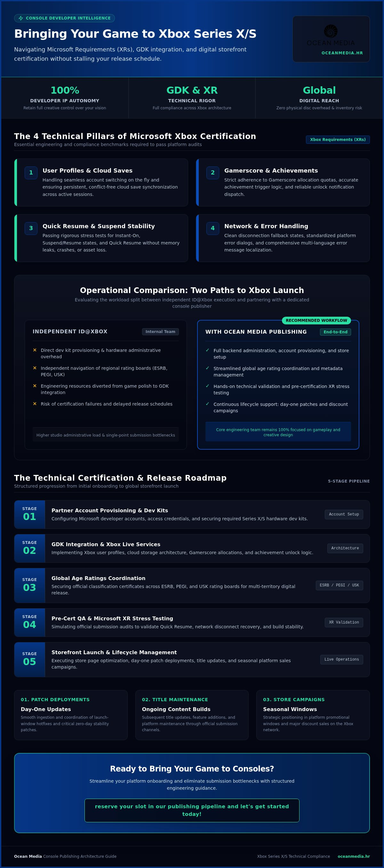Click X mark beside Risk of certification failures
The image size is (384, 868).
35,404
